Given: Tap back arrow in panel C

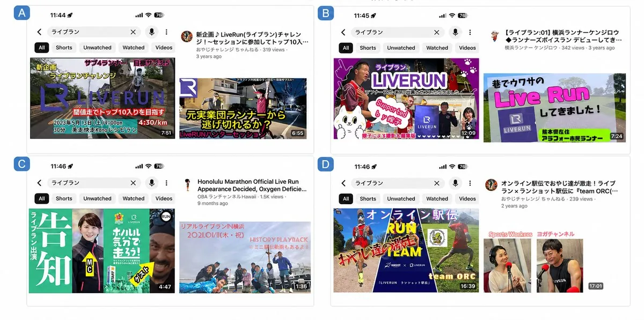Looking at the screenshot, I should [39, 183].
